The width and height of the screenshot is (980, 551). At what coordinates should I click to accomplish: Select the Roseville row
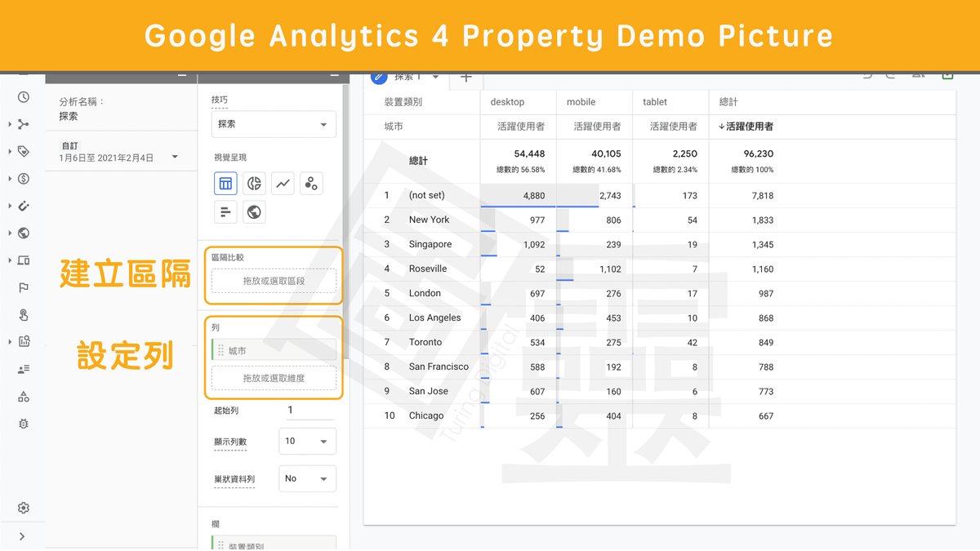pyautogui.click(x=659, y=269)
